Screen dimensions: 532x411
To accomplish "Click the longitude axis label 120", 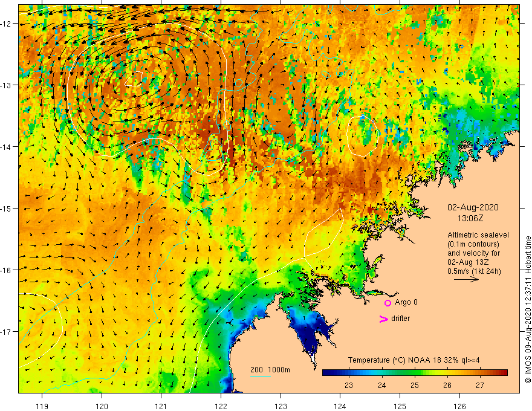I will click(102, 406).
